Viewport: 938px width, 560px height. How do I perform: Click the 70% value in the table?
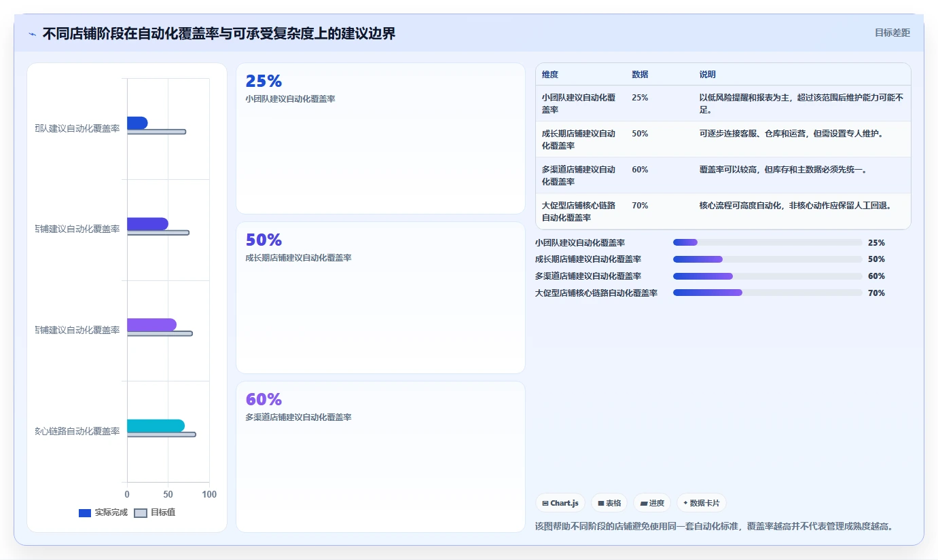(x=640, y=205)
